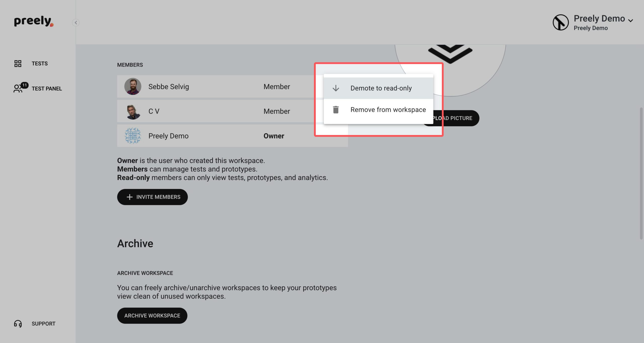
Task: Select Remove from workspace menu entry
Action: pyautogui.click(x=378, y=110)
